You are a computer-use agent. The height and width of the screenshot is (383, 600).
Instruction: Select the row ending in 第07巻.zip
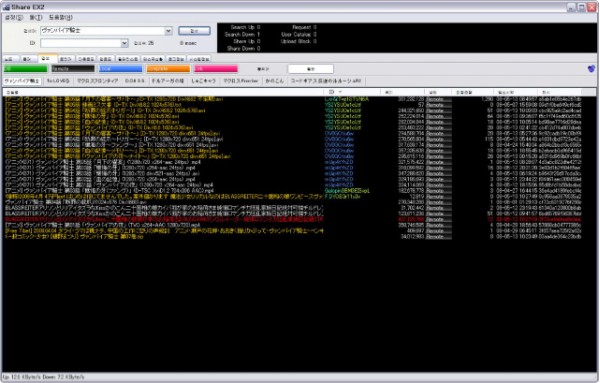[293, 237]
